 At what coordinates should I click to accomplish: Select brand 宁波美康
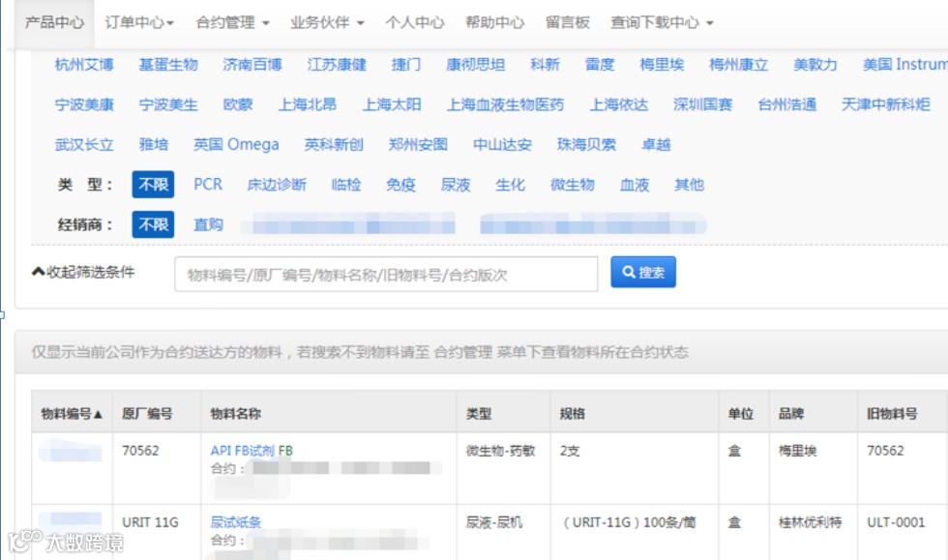(84, 104)
